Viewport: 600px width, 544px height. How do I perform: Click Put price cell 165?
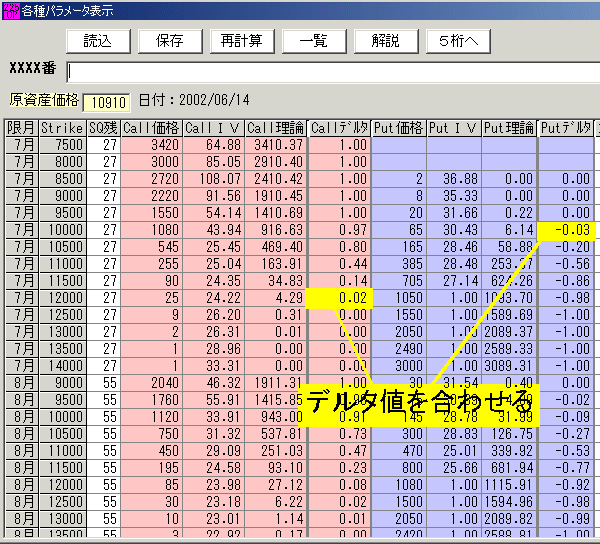399,247
